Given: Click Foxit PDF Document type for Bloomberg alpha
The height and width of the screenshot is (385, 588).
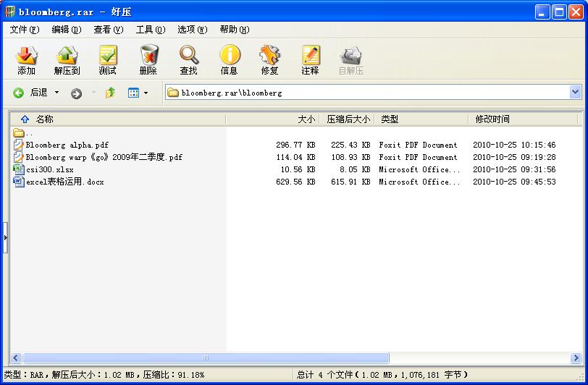Looking at the screenshot, I should coord(418,145).
